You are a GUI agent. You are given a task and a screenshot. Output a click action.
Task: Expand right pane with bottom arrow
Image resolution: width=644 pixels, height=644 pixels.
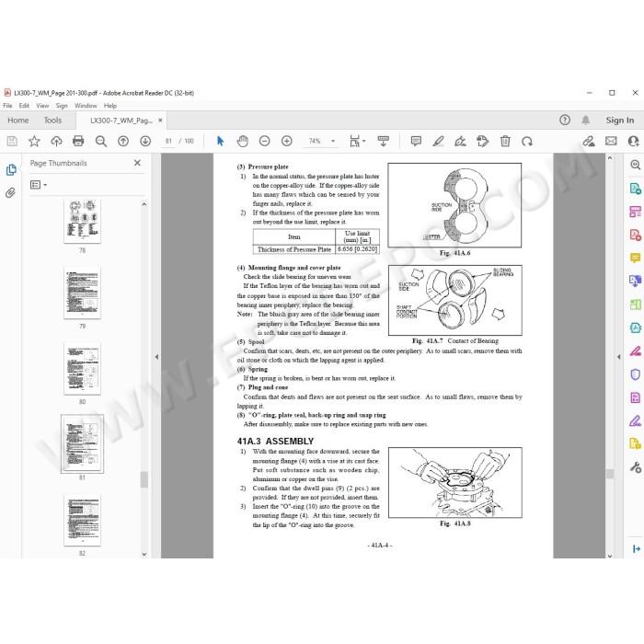pyautogui.click(x=637, y=548)
